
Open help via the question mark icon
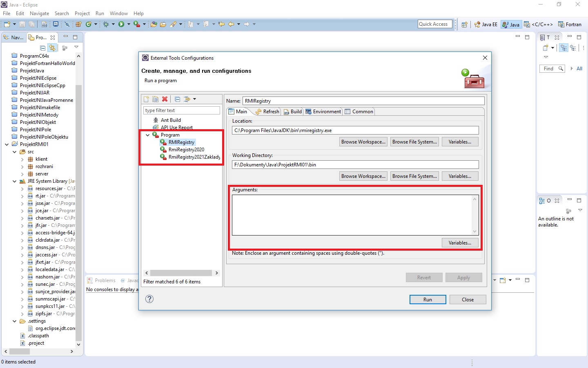tap(149, 299)
